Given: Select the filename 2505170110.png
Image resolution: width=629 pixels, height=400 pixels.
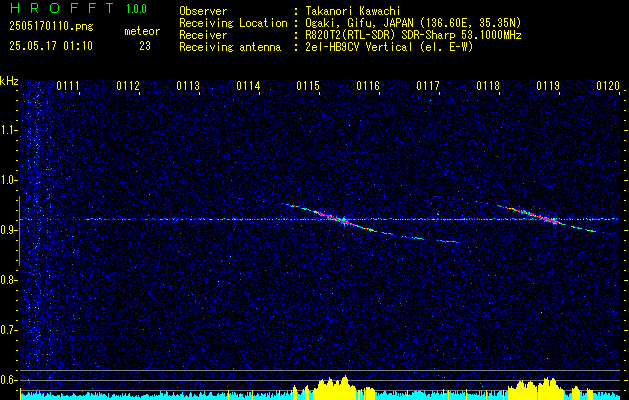Looking at the screenshot, I should pos(51,26).
